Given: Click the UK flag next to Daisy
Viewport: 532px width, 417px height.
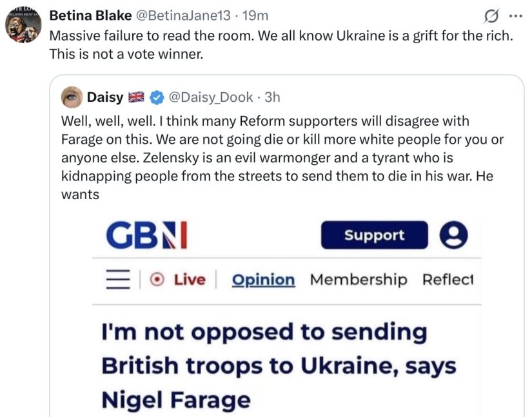Looking at the screenshot, I should (x=136, y=97).
